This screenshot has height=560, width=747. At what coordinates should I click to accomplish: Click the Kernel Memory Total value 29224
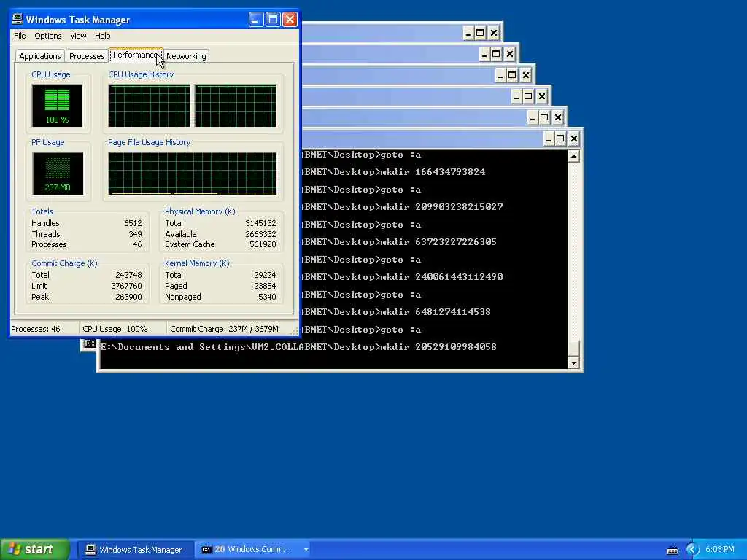pyautogui.click(x=265, y=275)
